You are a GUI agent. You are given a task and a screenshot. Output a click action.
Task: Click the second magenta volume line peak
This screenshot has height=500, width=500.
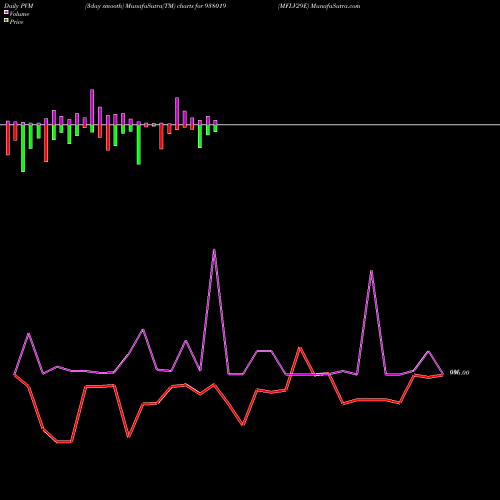(371, 271)
